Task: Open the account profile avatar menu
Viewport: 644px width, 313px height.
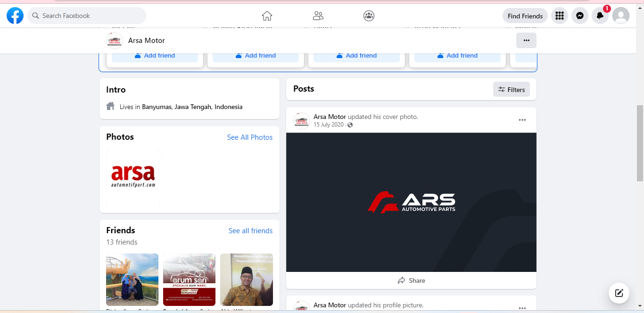Action: pos(621,16)
